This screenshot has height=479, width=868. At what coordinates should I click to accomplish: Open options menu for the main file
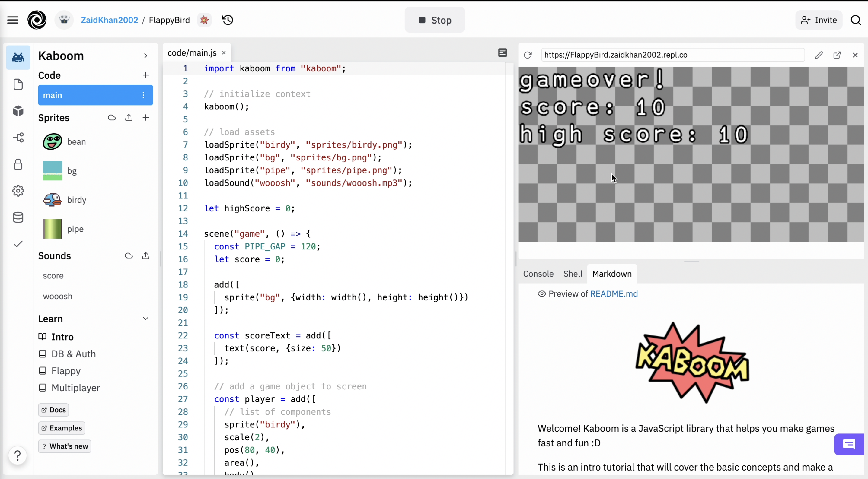pos(144,95)
